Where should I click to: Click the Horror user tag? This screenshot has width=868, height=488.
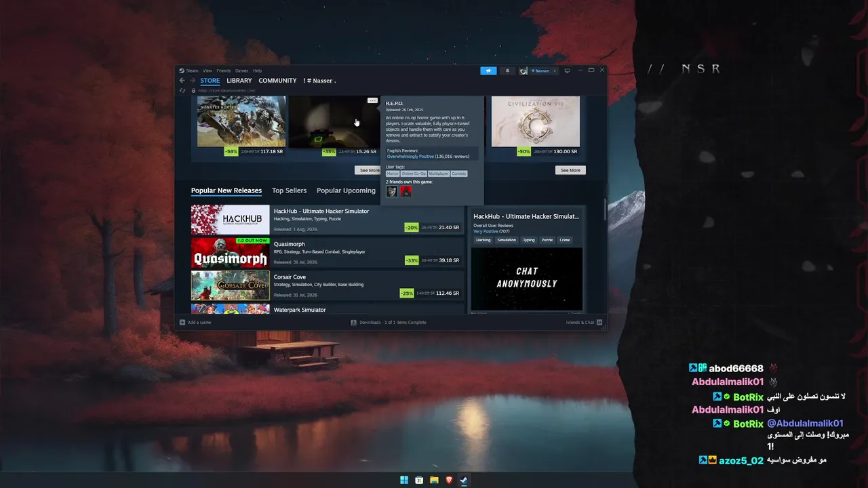pyautogui.click(x=393, y=174)
